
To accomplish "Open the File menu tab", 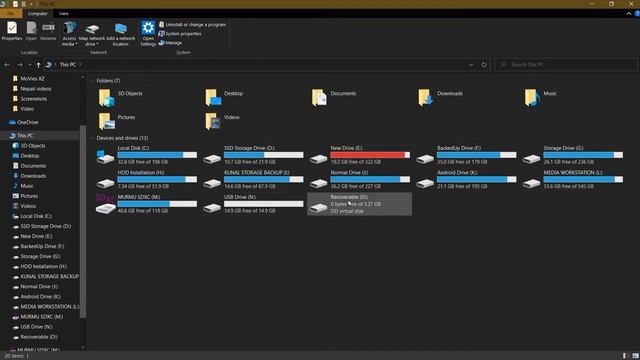I will (x=11, y=13).
